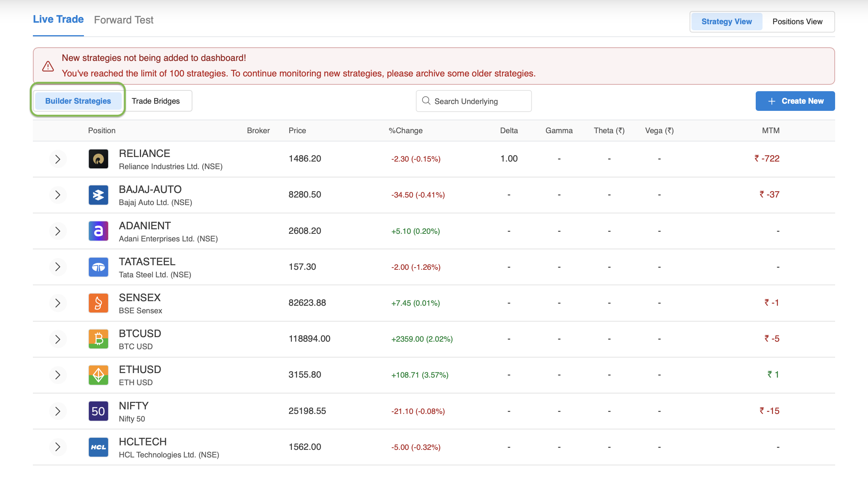Click the ETHUSD symbol name
Screen dimensions: 868x479
click(x=140, y=369)
